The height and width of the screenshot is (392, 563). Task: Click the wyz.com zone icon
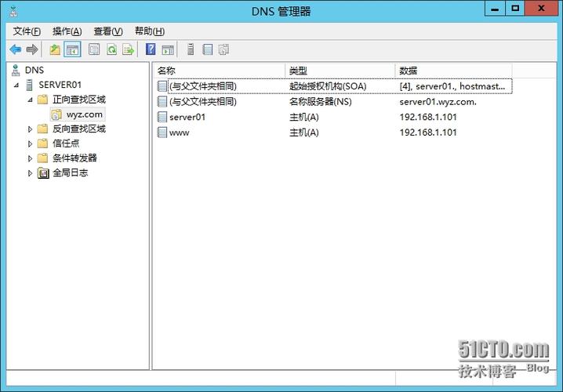56,114
